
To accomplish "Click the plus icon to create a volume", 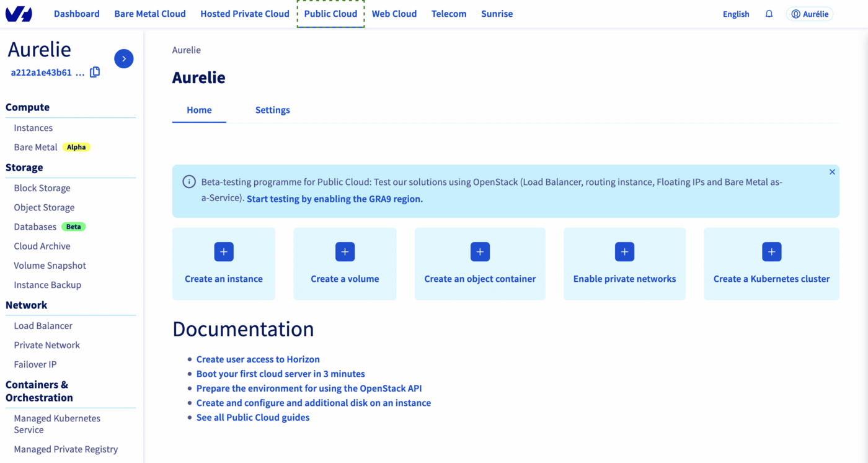I will click(x=345, y=252).
